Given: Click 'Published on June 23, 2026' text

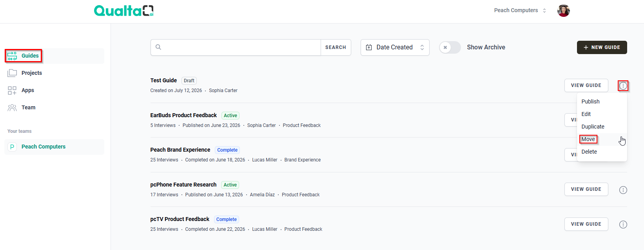Looking at the screenshot, I should click(x=211, y=125).
